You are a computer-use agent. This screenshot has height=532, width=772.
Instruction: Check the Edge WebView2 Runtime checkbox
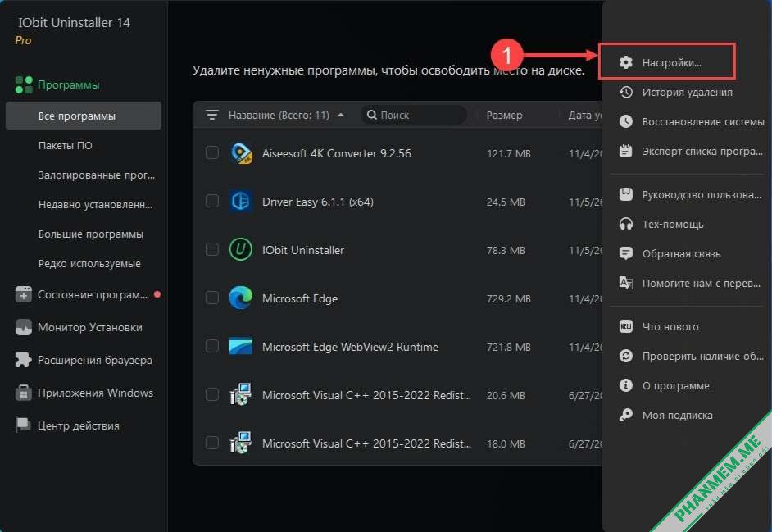(x=212, y=346)
